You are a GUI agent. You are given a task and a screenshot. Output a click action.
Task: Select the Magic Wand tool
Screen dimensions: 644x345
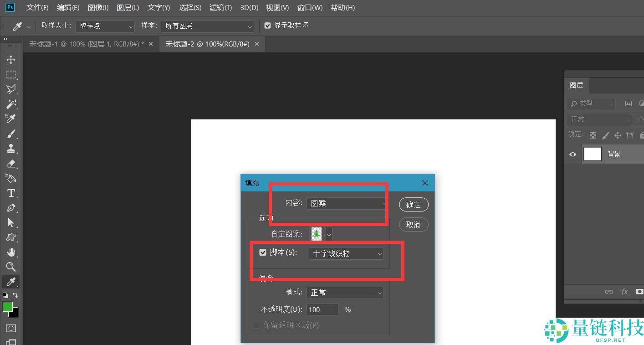pyautogui.click(x=11, y=104)
